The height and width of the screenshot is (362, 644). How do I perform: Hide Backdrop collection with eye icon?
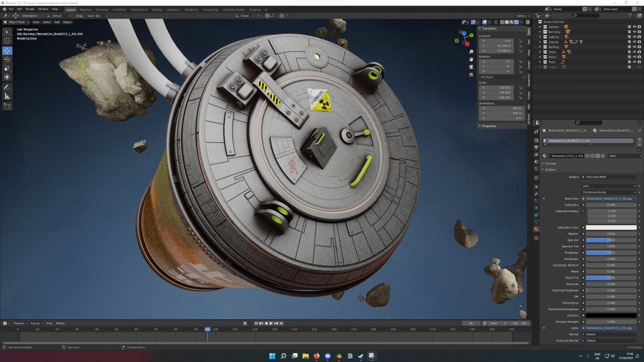(634, 32)
